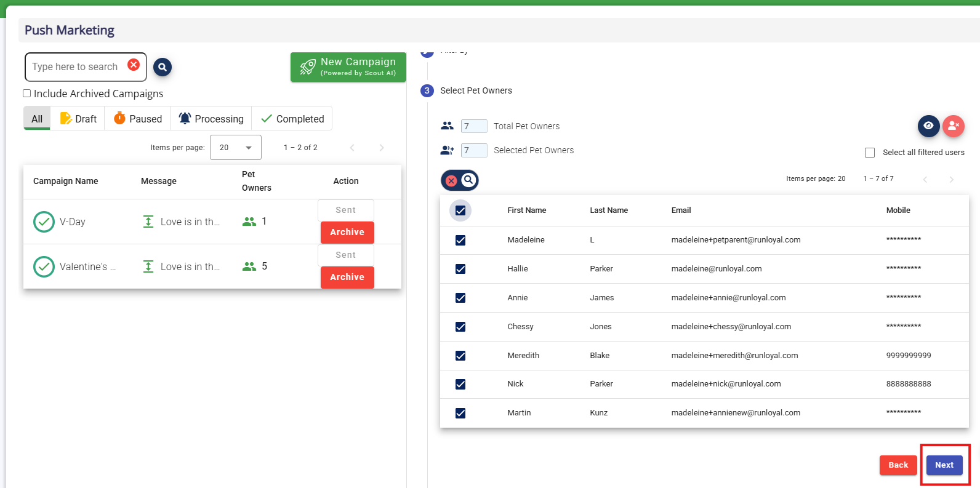This screenshot has height=488, width=980.
Task: Click the Last Name column header
Action: [x=609, y=210]
